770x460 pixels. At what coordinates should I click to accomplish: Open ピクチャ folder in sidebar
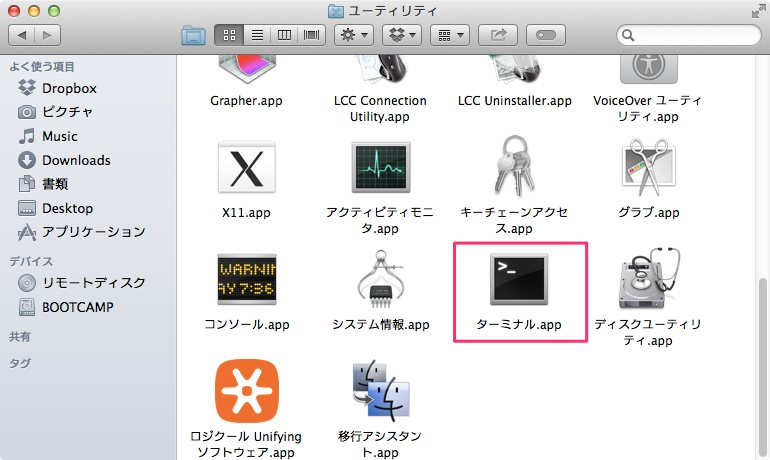(x=55, y=112)
